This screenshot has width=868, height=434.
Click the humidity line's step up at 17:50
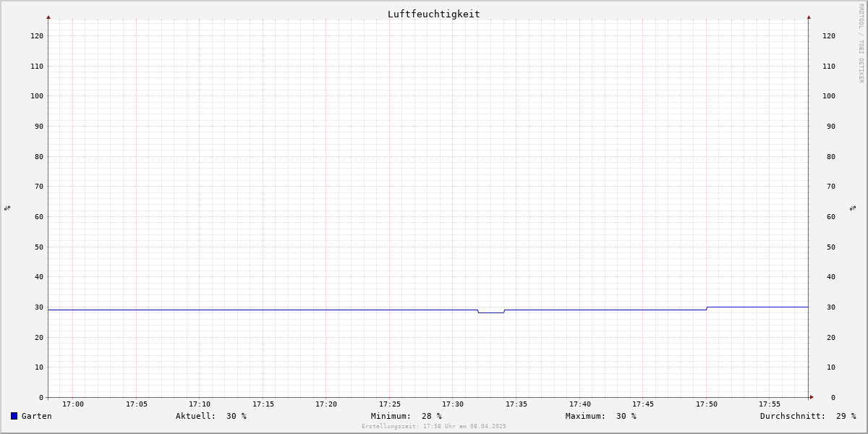tap(707, 308)
